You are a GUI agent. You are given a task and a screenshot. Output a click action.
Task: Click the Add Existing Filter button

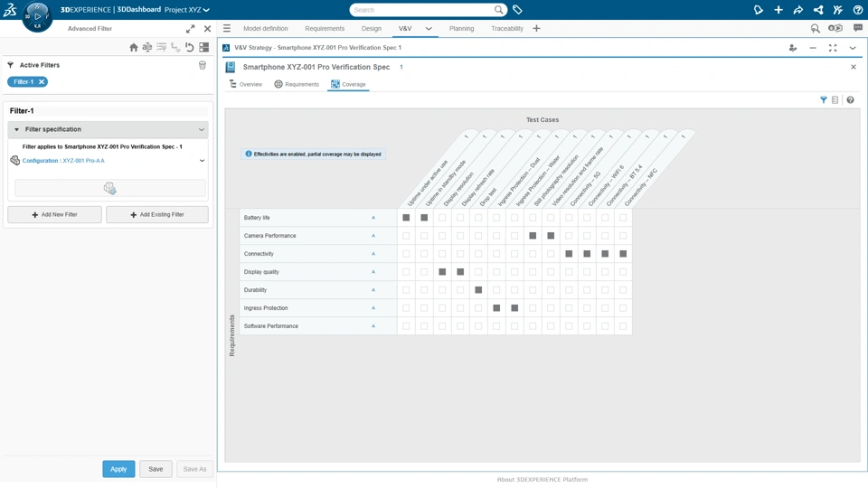157,215
